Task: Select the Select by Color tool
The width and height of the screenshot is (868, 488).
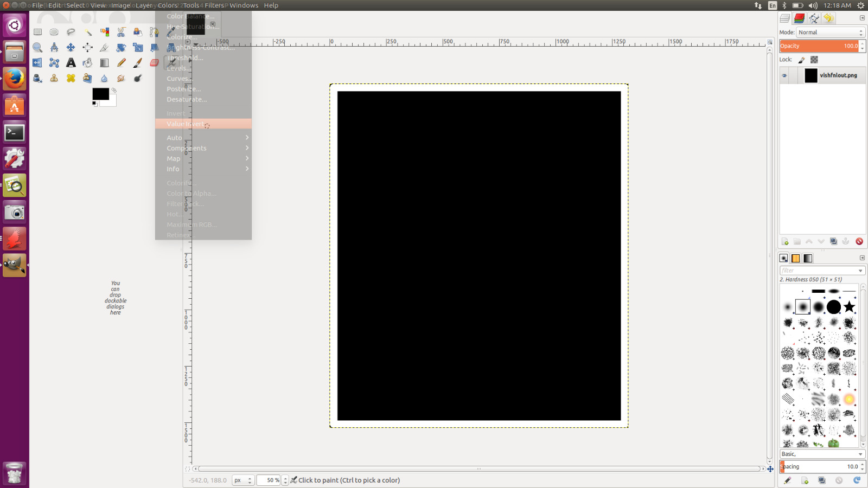Action: coord(105,32)
